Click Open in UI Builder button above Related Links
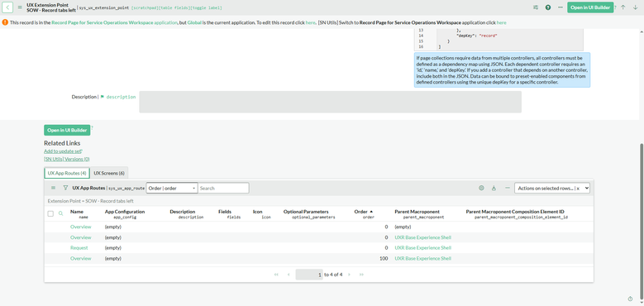The image size is (644, 306). point(67,130)
